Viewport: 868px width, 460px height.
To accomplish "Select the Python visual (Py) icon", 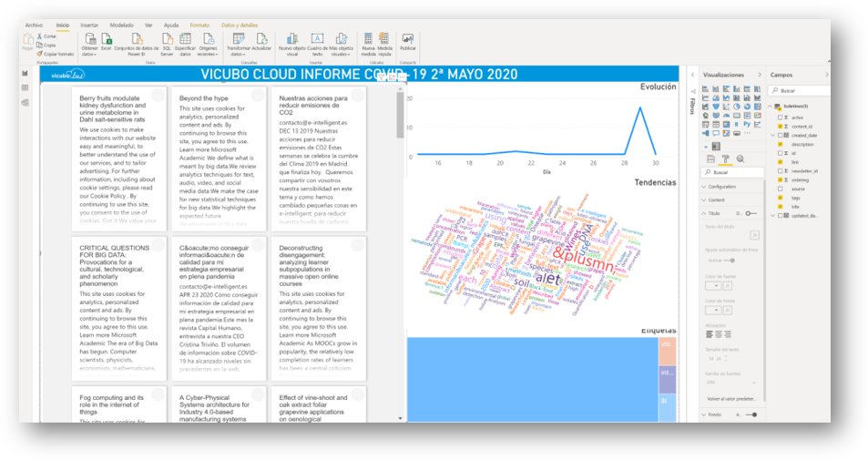I will pos(747,125).
